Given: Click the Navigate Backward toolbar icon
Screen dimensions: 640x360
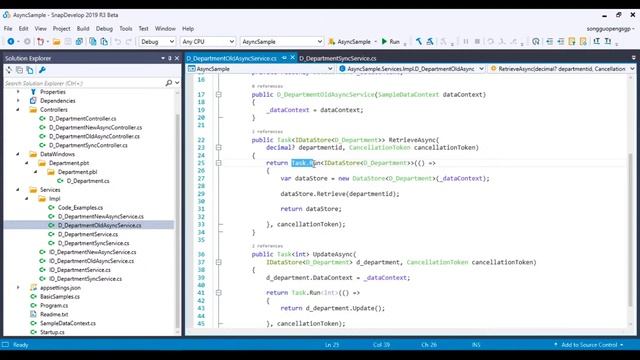Looking at the screenshot, I should point(11,42).
